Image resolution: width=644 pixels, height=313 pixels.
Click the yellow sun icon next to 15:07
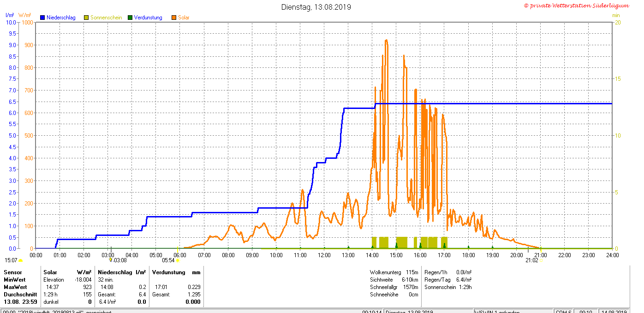pyautogui.click(x=20, y=260)
